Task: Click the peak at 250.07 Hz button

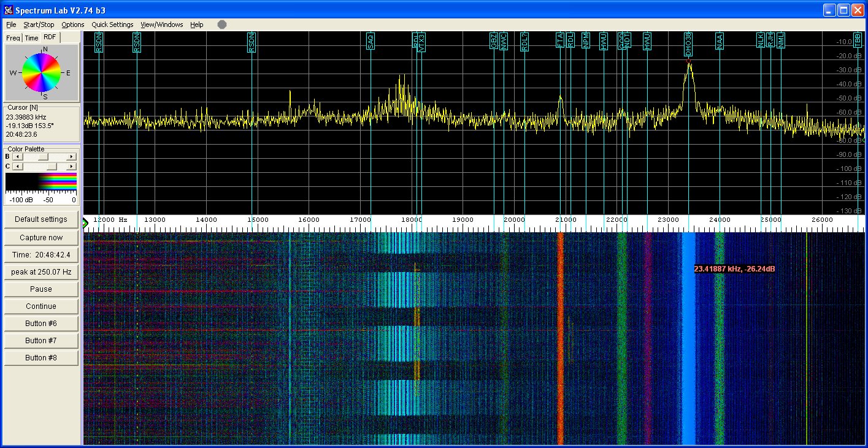Action: (41, 271)
